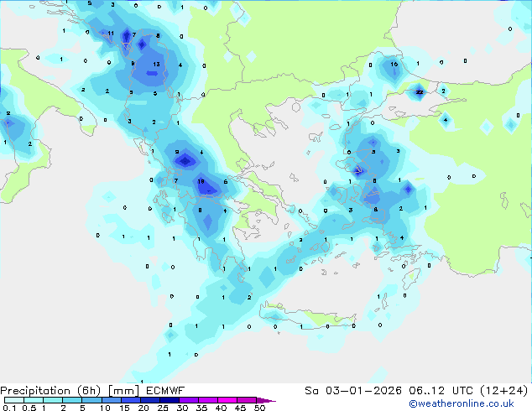Select the 5–10 mm legend color swatch

pos(91,400)
